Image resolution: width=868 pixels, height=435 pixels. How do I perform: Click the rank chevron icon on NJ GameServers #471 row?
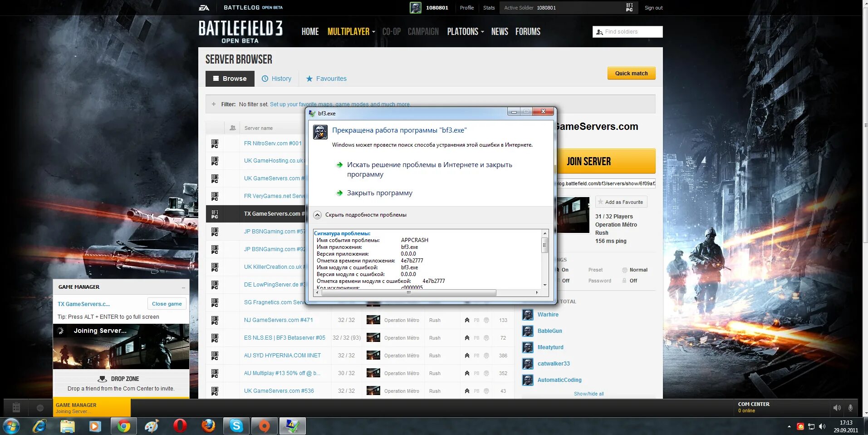coord(467,320)
